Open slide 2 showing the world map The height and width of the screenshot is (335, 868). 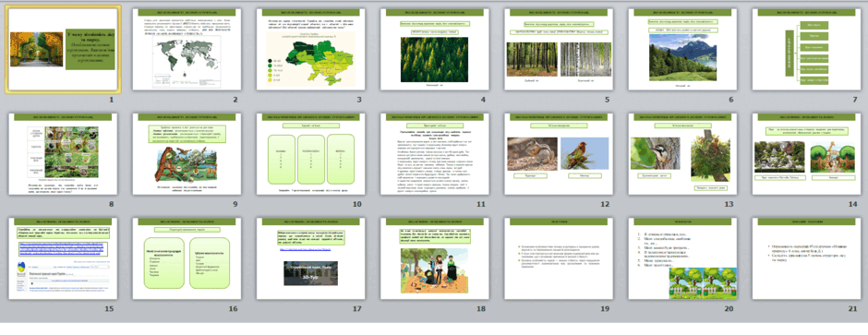point(187,49)
